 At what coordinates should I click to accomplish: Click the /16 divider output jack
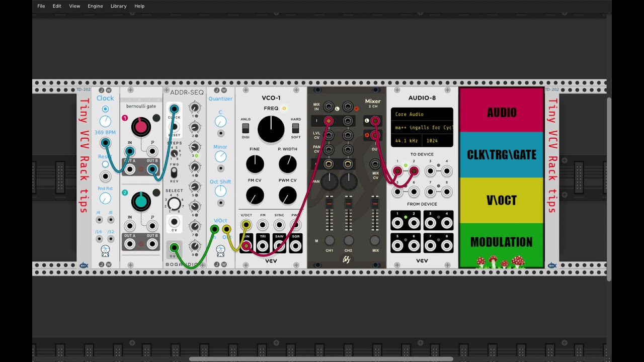(x=99, y=239)
